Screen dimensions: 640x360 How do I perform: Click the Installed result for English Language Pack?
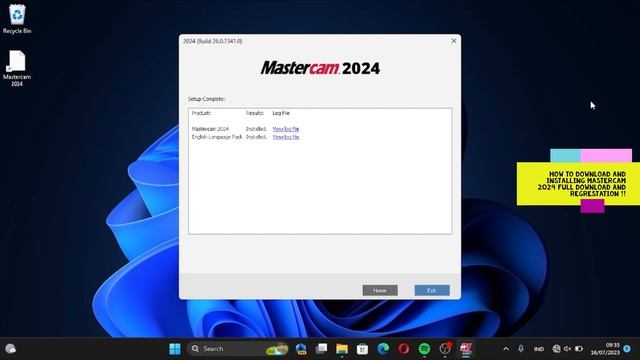click(256, 137)
